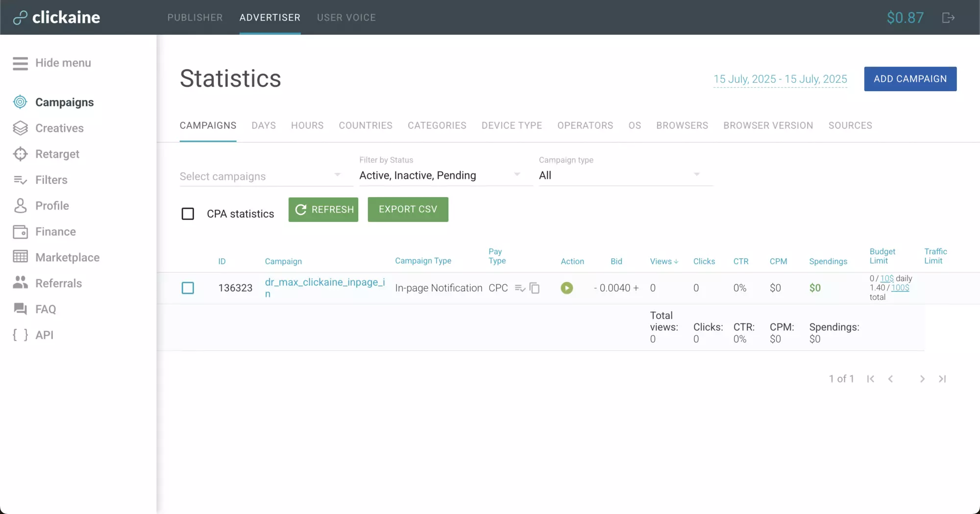Viewport: 980px width, 514px height.
Task: Open the API curly braces icon
Action: click(x=20, y=335)
